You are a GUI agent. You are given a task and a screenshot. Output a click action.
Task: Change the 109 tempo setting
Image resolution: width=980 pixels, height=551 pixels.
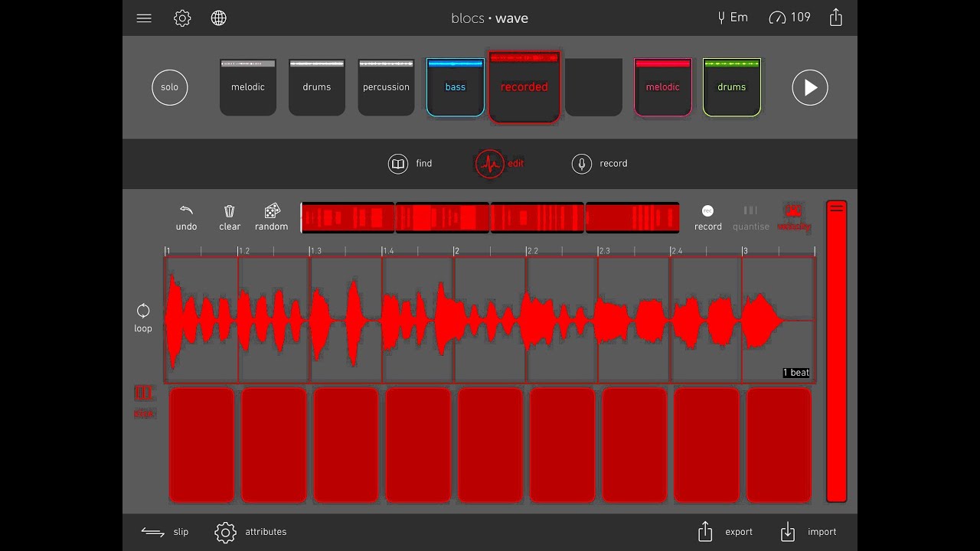789,18
